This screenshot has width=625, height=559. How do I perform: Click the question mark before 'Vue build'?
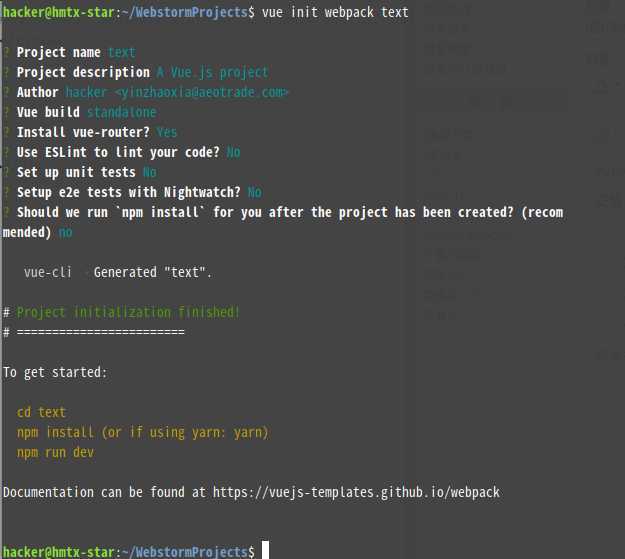point(6,112)
